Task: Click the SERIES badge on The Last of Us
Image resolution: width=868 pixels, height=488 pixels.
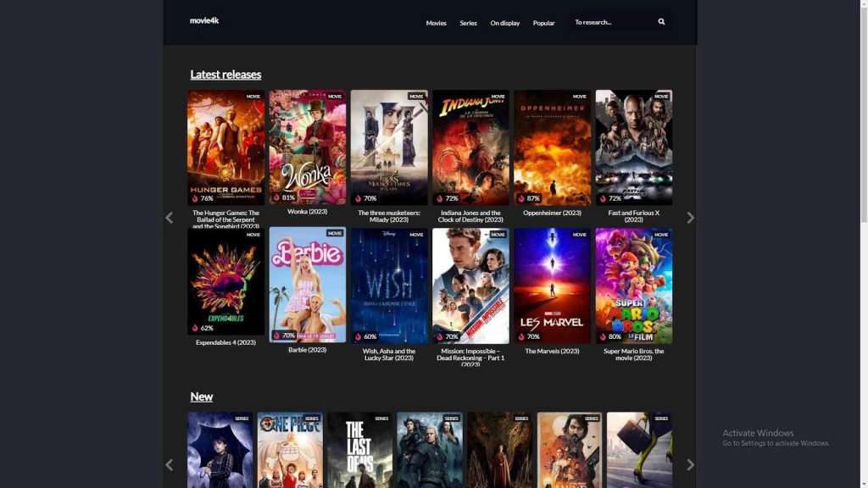Action: [x=381, y=419]
